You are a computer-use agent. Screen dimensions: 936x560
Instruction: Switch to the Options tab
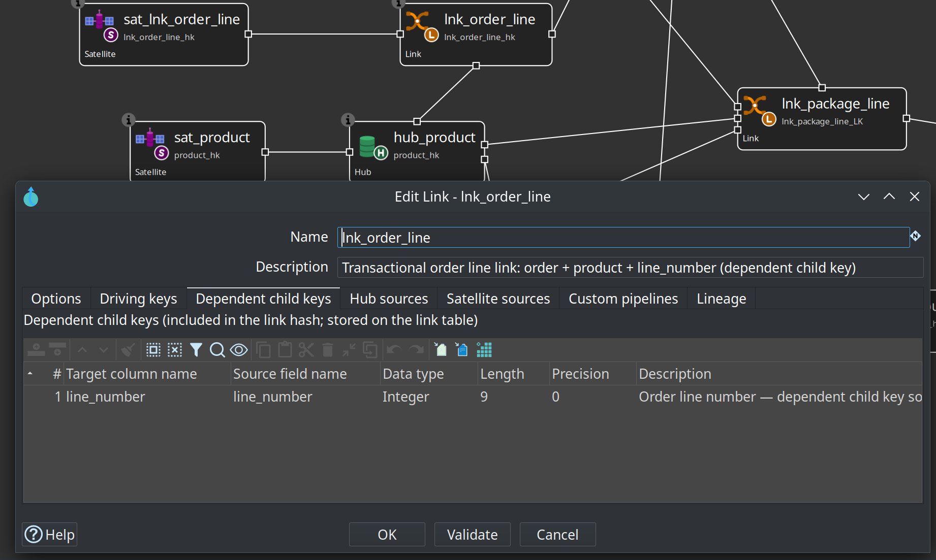56,299
